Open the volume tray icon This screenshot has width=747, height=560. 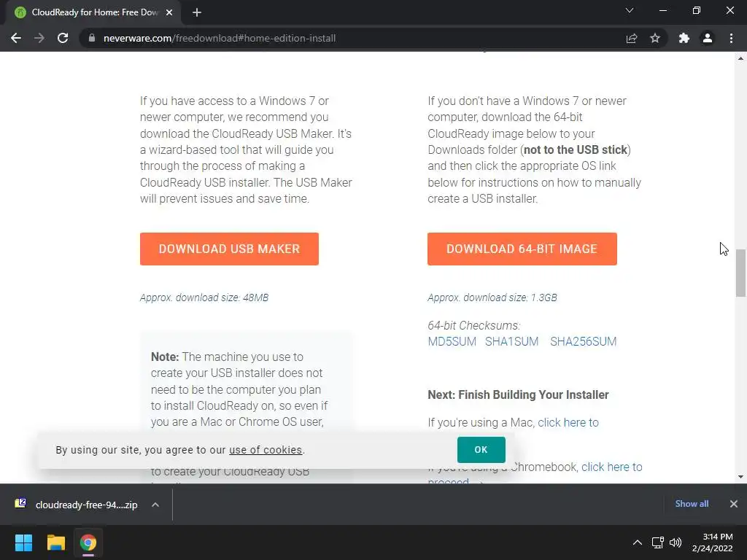click(676, 542)
